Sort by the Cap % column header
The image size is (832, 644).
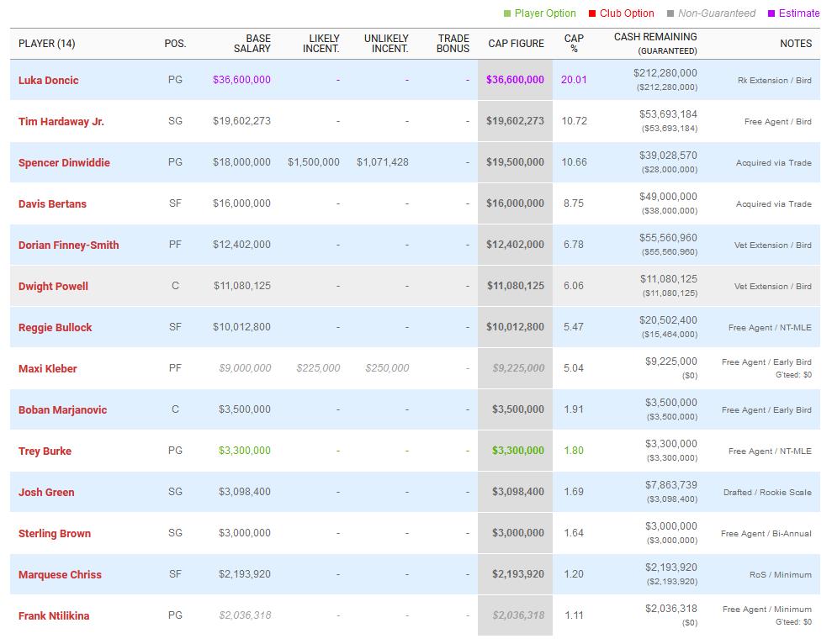pos(574,44)
